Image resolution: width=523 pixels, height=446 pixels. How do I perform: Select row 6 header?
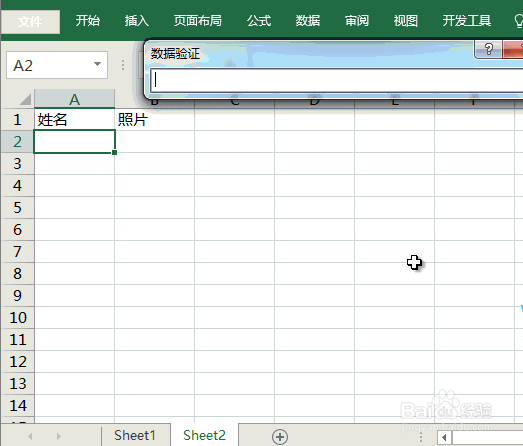pos(17,230)
